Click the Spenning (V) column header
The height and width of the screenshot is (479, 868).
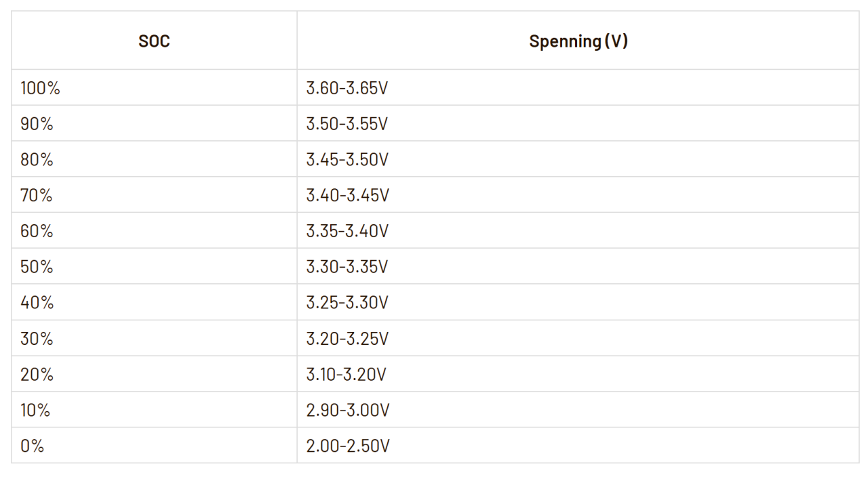click(x=578, y=41)
